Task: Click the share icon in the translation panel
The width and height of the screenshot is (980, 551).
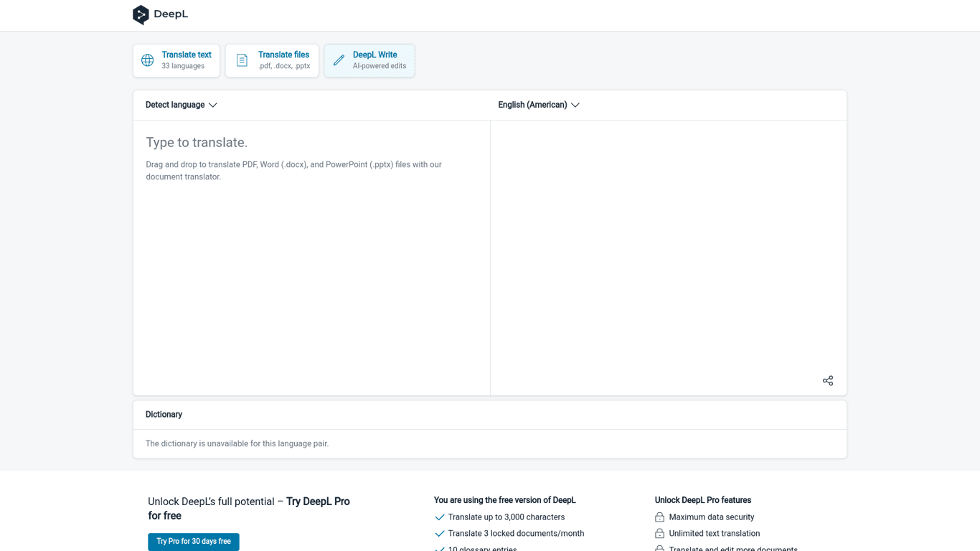Action: tap(827, 380)
